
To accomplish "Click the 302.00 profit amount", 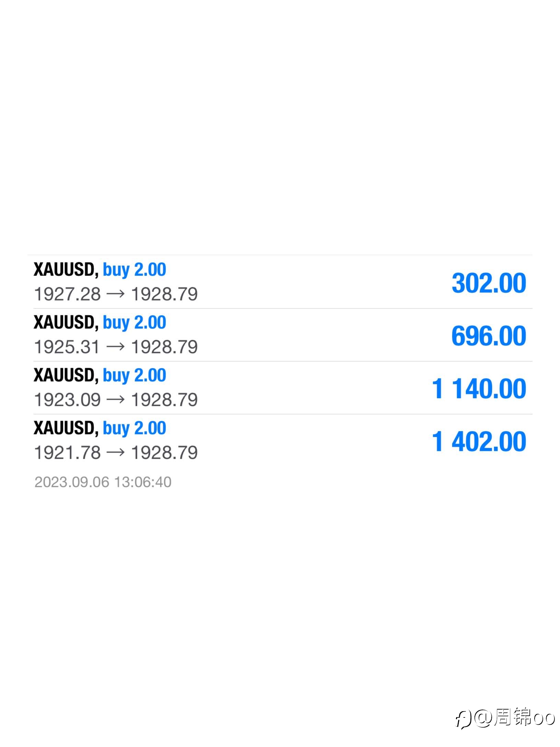I will (x=489, y=283).
